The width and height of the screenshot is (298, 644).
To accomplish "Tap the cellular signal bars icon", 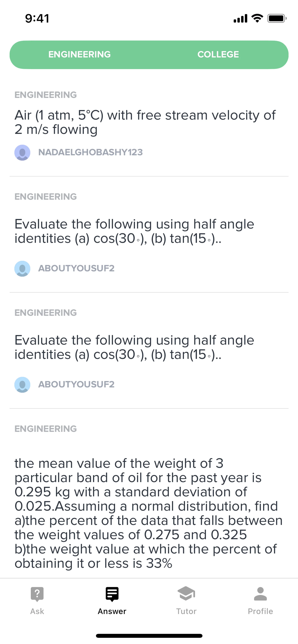I will coord(240,18).
